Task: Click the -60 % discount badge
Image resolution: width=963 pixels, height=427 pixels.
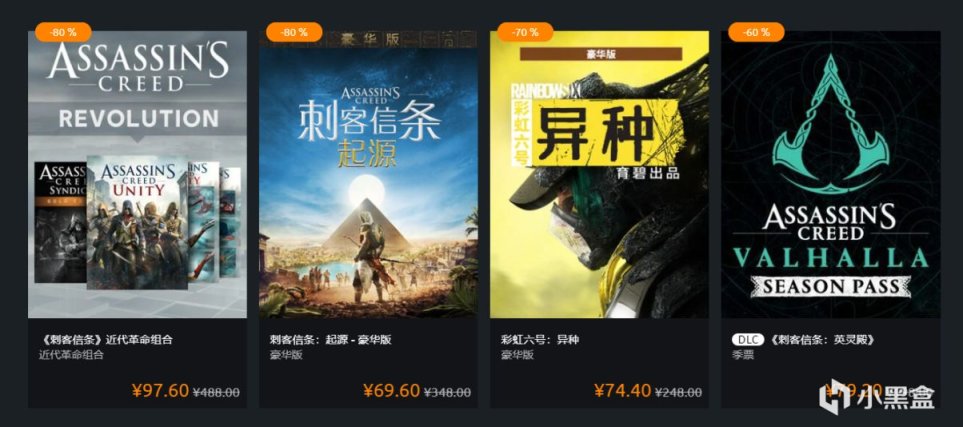Action: [x=756, y=32]
